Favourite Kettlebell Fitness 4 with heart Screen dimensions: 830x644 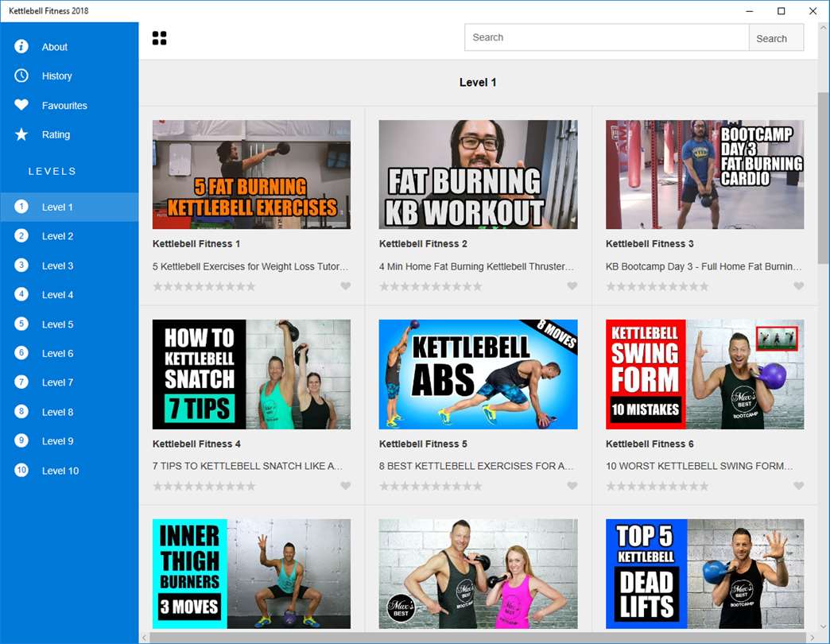346,485
